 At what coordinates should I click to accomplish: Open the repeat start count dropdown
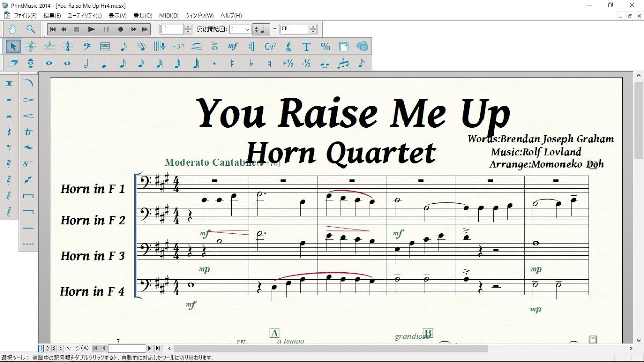pyautogui.click(x=247, y=29)
